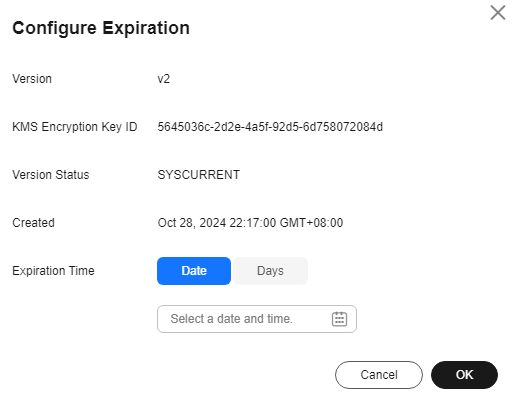Click the Version Status label
Screen dimensions: 514x408
(51, 175)
